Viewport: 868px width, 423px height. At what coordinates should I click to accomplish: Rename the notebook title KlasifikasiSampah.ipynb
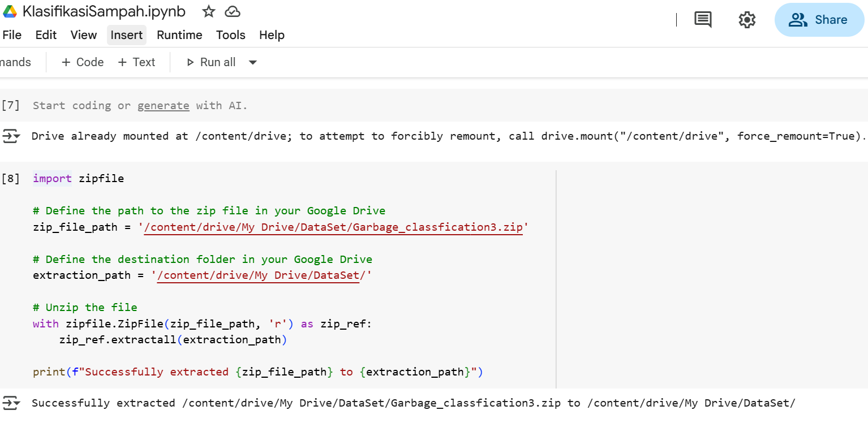click(x=104, y=12)
